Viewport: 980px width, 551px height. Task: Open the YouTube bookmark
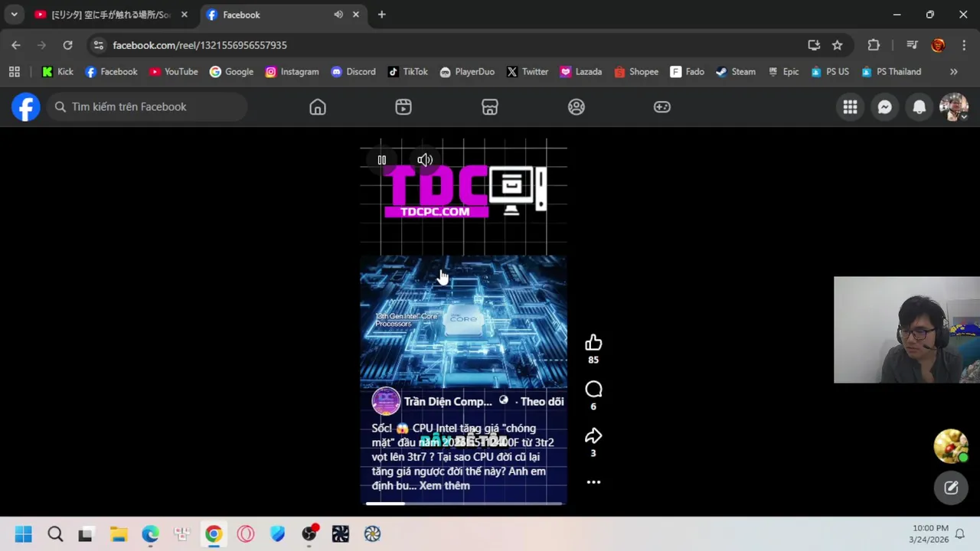[174, 72]
